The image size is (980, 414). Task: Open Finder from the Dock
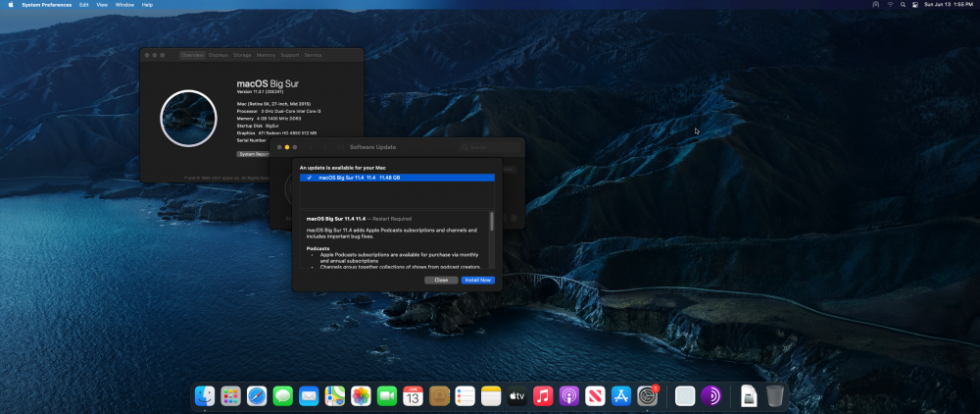point(205,396)
